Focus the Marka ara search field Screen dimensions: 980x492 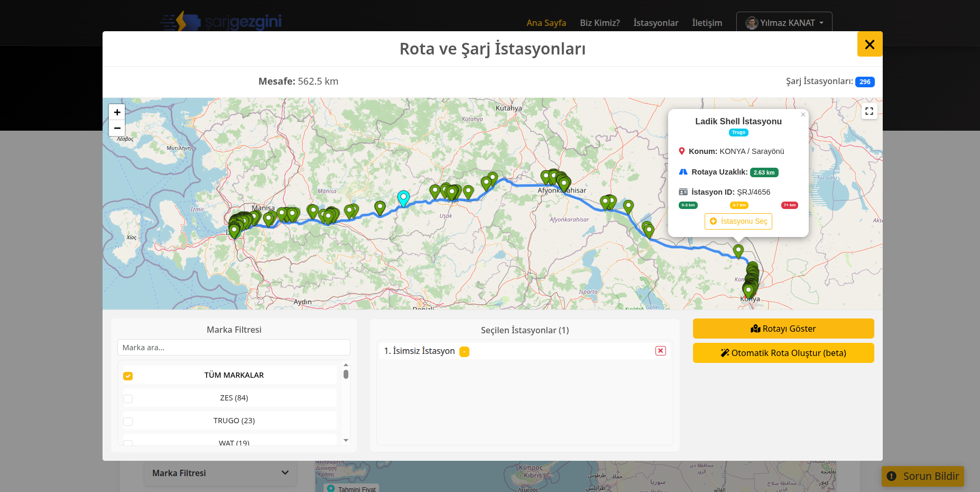point(234,348)
